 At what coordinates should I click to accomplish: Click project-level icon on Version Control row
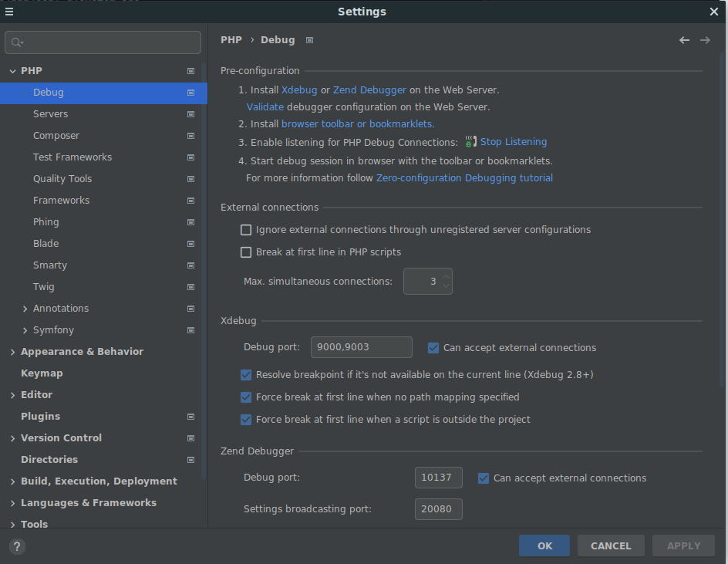pos(190,438)
